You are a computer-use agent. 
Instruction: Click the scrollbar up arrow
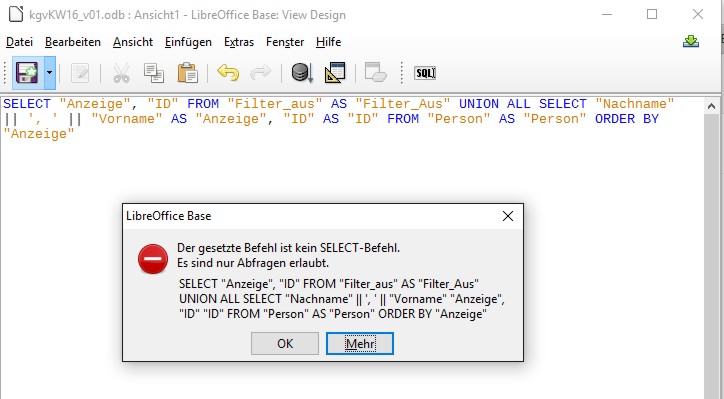[x=711, y=107]
